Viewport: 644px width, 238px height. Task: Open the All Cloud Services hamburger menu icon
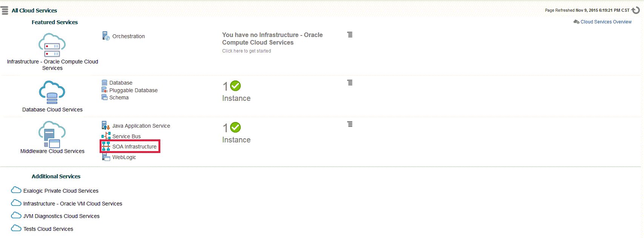(x=5, y=10)
